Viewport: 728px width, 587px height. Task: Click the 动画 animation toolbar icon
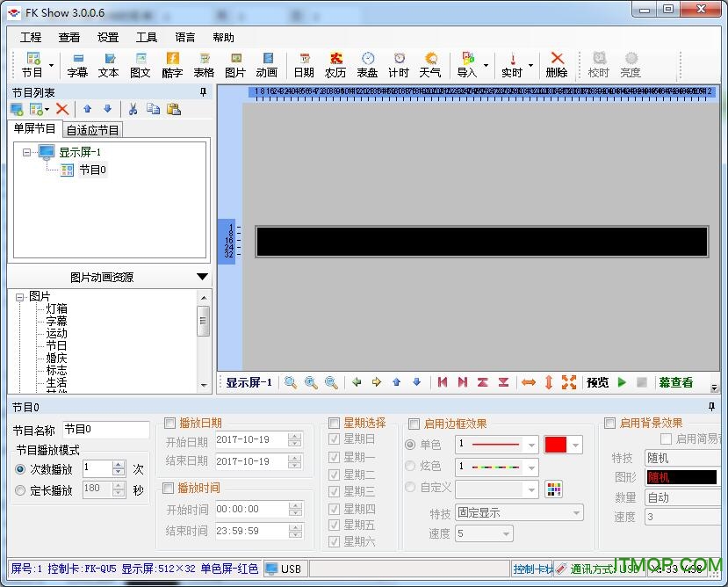pos(268,63)
